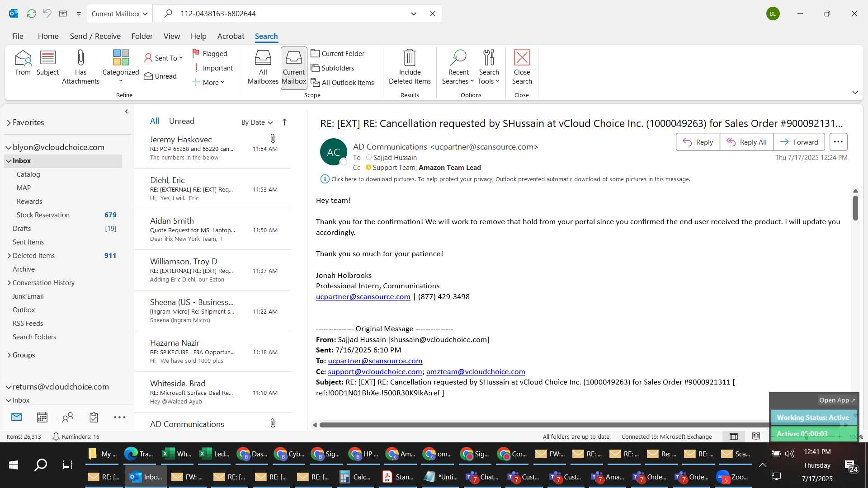
Task: Click the reading pane vertical scrollbar
Action: click(855, 208)
